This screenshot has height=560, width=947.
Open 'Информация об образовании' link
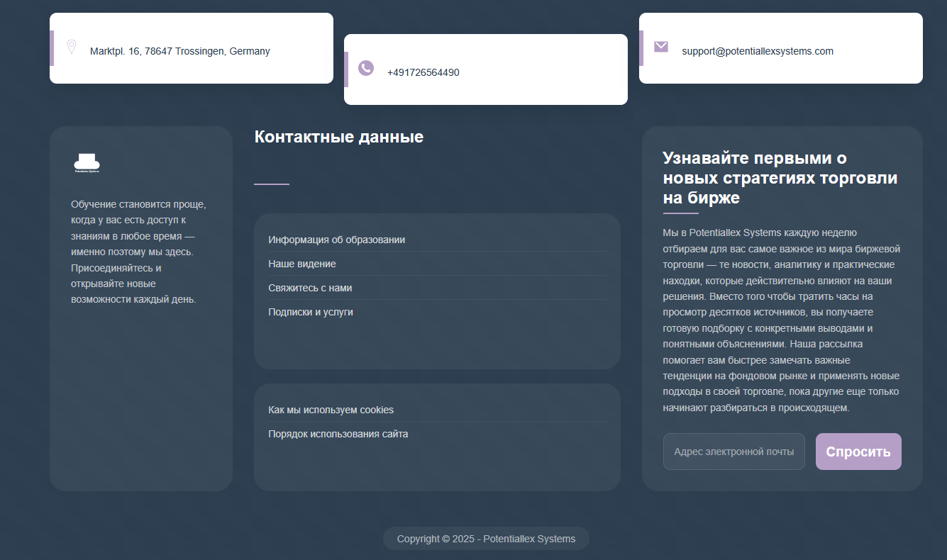click(x=336, y=240)
